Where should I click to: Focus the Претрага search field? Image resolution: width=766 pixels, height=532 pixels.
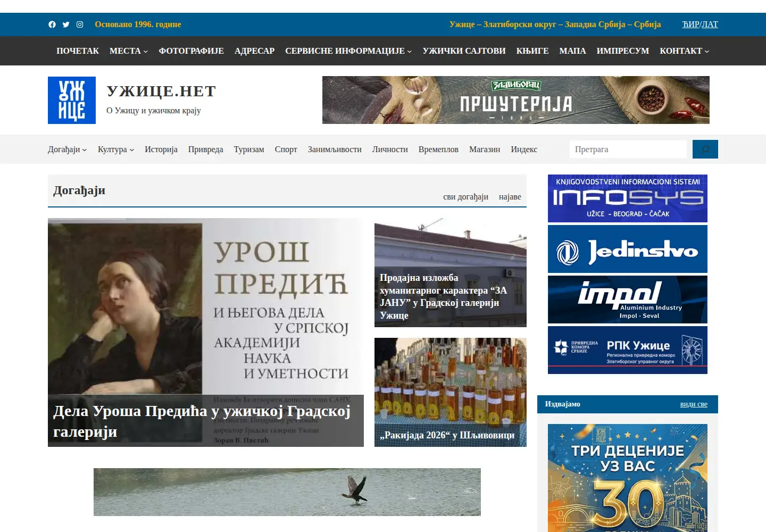(x=628, y=149)
